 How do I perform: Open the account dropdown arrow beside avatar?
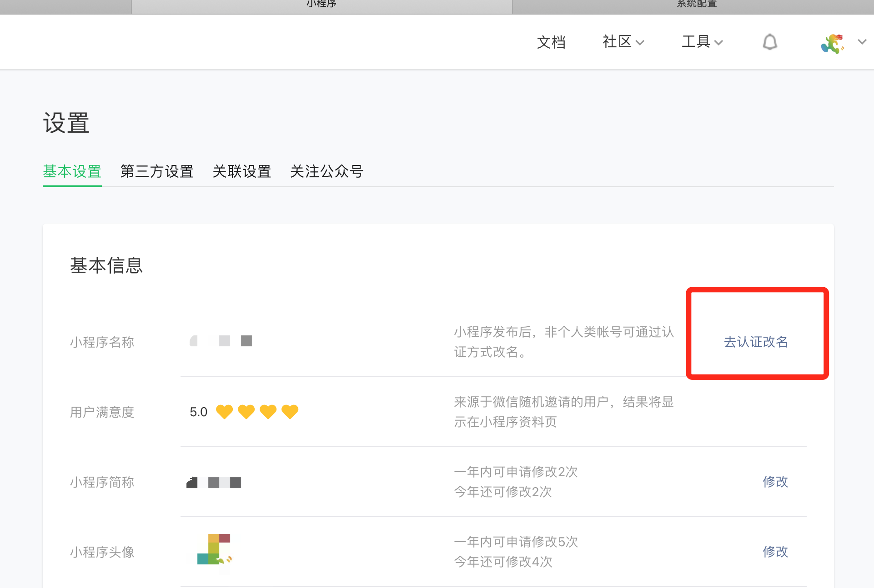862,42
